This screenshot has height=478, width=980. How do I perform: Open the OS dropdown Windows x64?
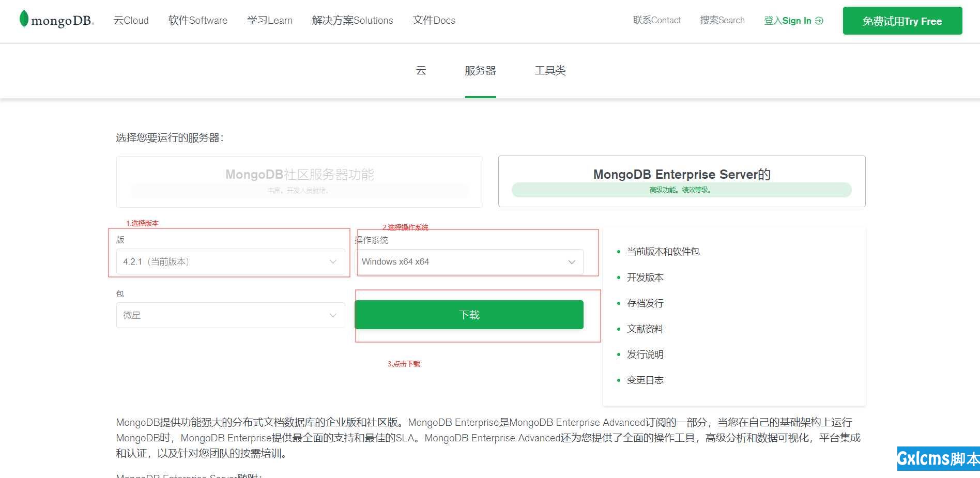[469, 262]
